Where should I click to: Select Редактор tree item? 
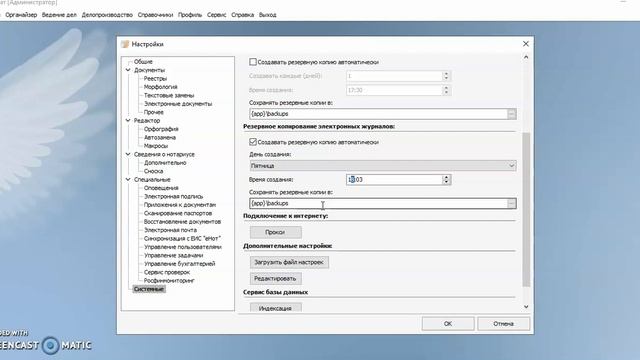tap(147, 121)
